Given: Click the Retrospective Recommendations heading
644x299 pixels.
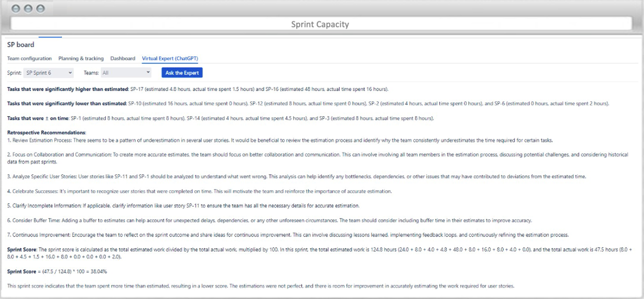Looking at the screenshot, I should tap(46, 133).
